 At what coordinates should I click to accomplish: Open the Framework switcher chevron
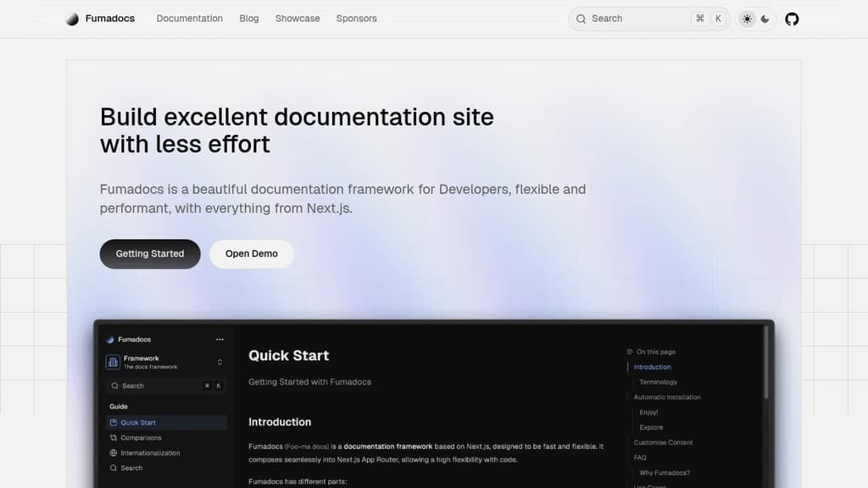[x=219, y=361]
